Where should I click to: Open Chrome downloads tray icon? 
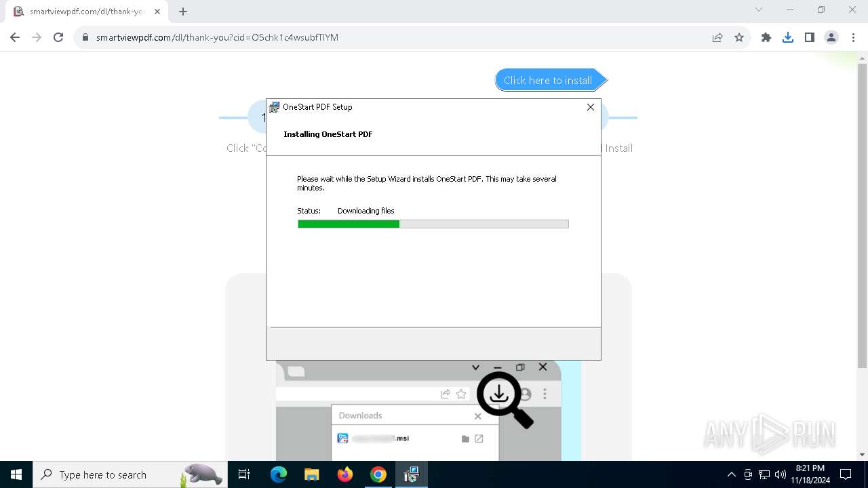788,37
